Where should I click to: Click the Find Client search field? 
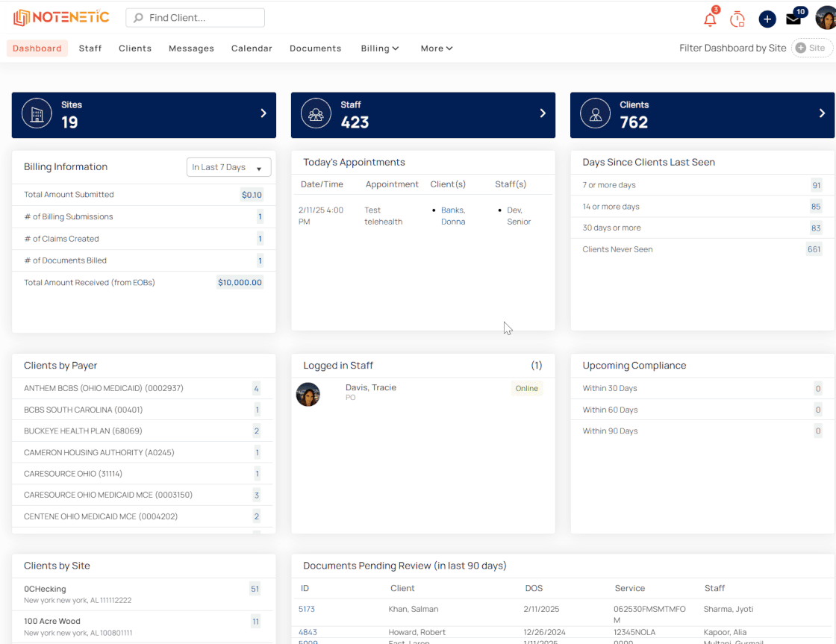click(195, 18)
